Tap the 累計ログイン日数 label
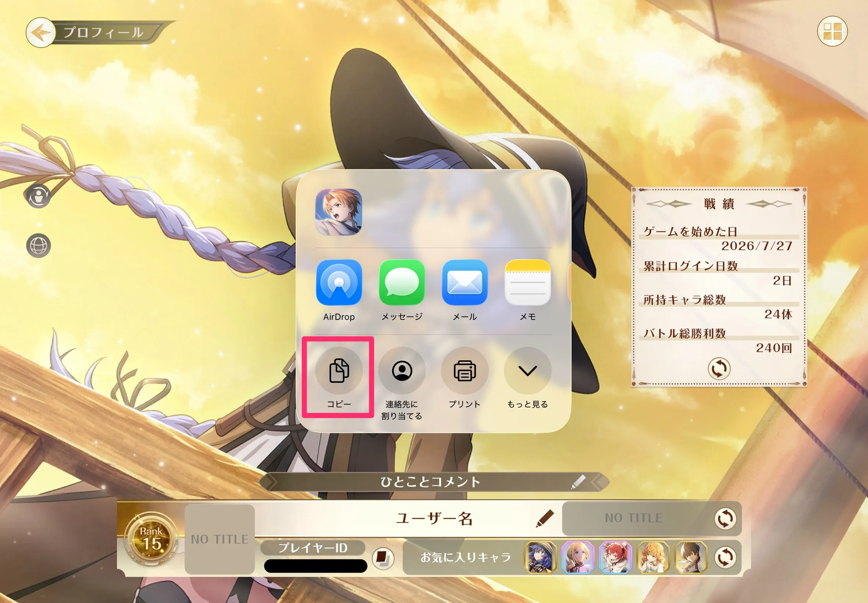Screen dimensions: 868x603 690,266
